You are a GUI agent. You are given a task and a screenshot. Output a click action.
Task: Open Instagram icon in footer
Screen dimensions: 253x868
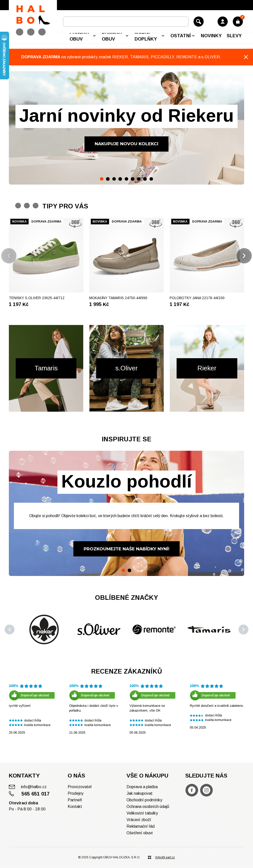pyautogui.click(x=206, y=790)
